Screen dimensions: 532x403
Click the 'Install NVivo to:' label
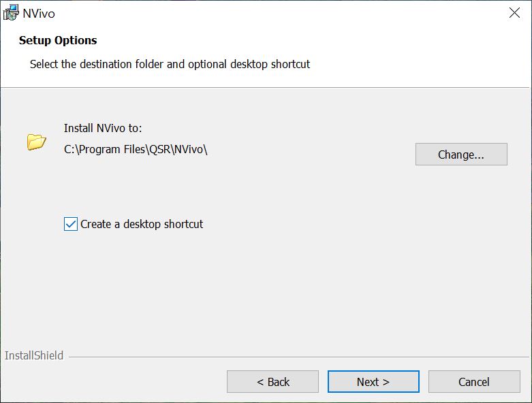click(x=103, y=128)
